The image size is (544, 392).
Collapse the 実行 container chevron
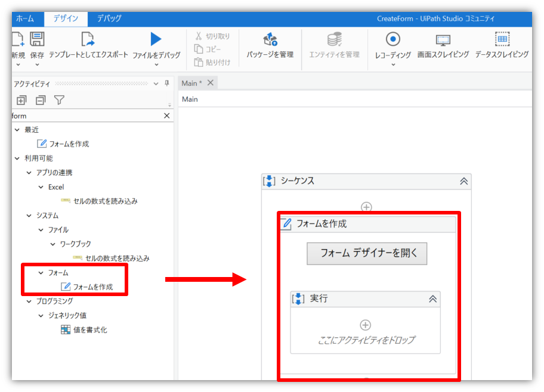click(432, 298)
